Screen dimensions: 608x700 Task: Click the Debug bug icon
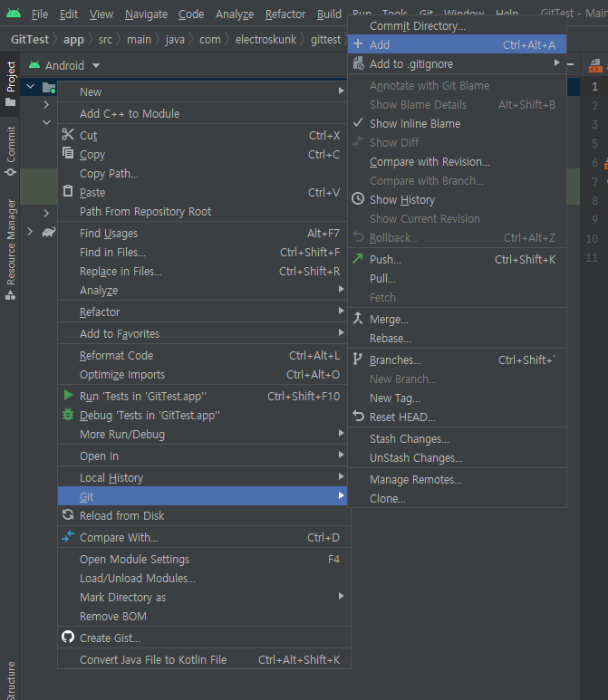68,414
